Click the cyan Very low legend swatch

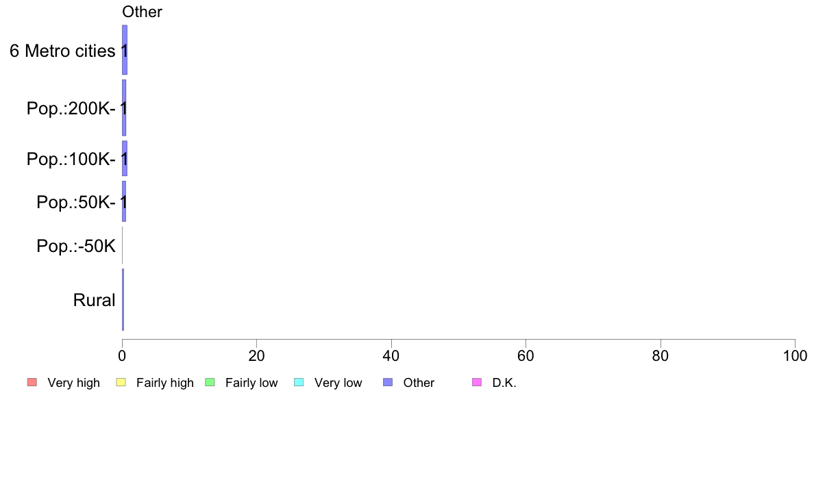[299, 383]
